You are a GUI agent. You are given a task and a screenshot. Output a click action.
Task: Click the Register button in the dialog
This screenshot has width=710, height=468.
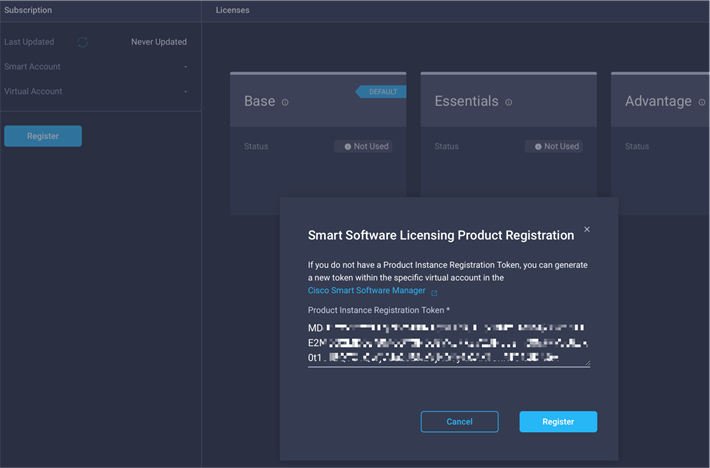point(558,422)
